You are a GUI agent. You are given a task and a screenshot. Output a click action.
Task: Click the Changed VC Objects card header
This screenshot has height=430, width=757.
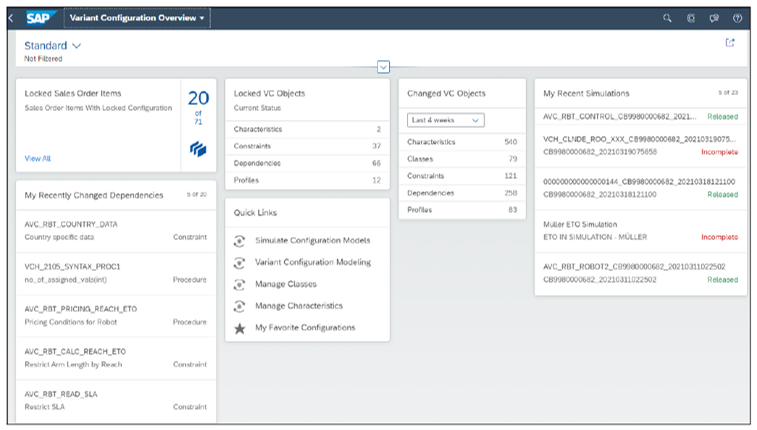pyautogui.click(x=462, y=94)
